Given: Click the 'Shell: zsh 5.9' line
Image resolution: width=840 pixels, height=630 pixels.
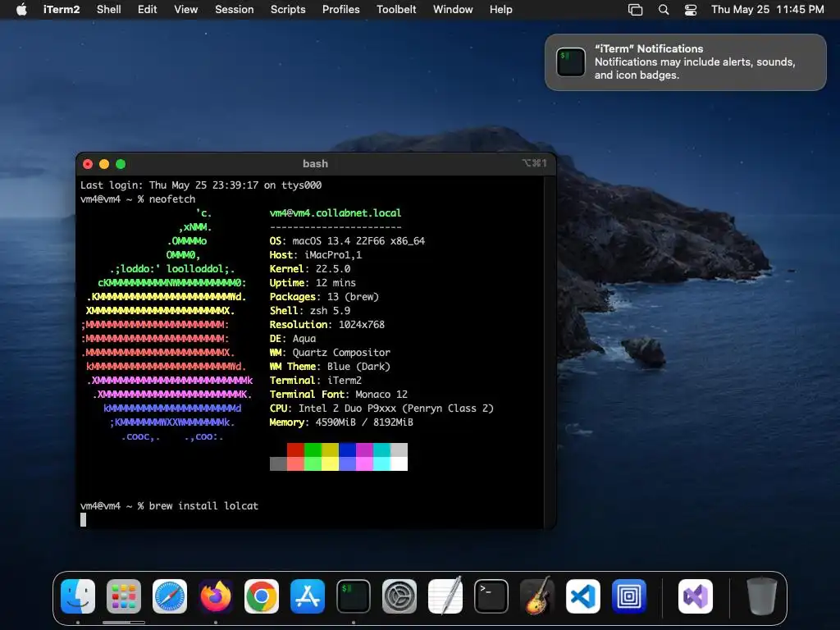Looking at the screenshot, I should point(309,311).
